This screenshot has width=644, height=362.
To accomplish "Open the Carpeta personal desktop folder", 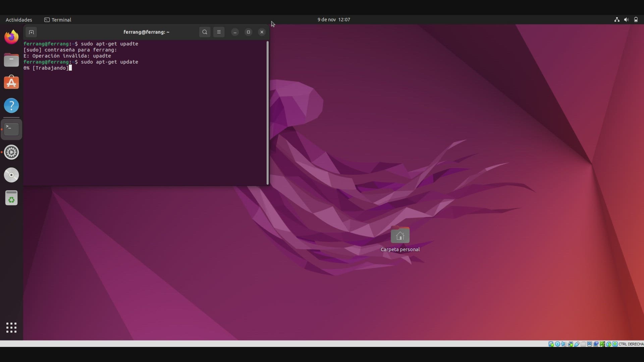I will pyautogui.click(x=400, y=239).
